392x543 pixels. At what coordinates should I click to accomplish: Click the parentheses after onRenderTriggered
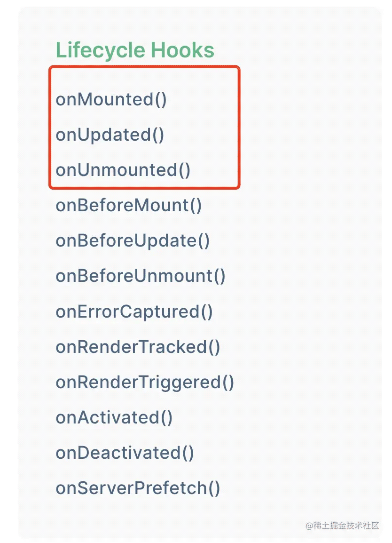[x=228, y=382]
